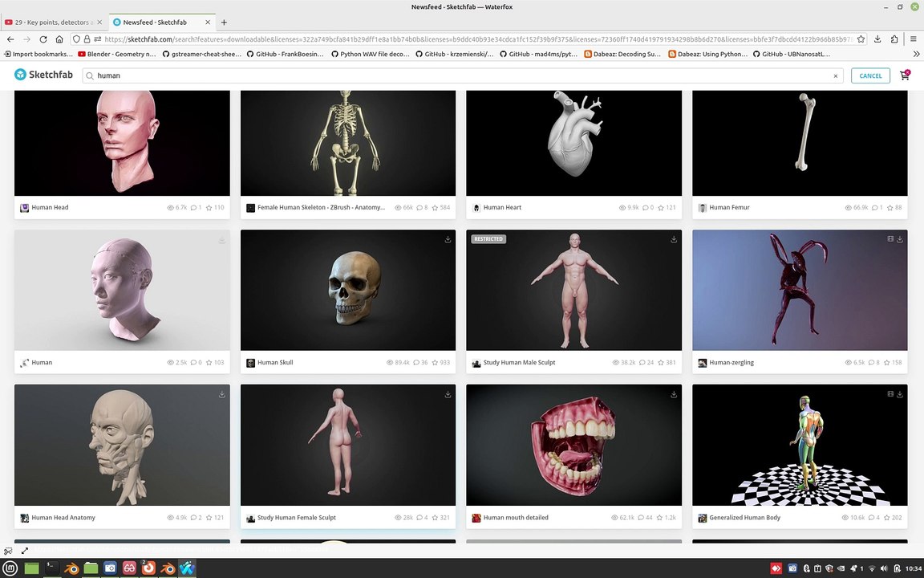Open 'Import bookmarks...' bookmark
The width and height of the screenshot is (924, 578).
(38, 54)
